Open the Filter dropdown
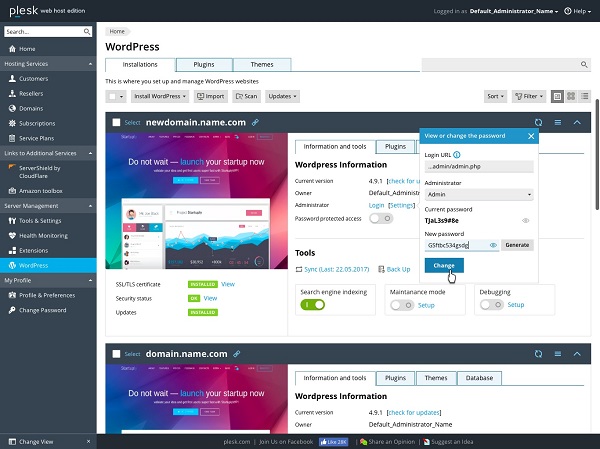The height and width of the screenshot is (449, 600). (529, 97)
